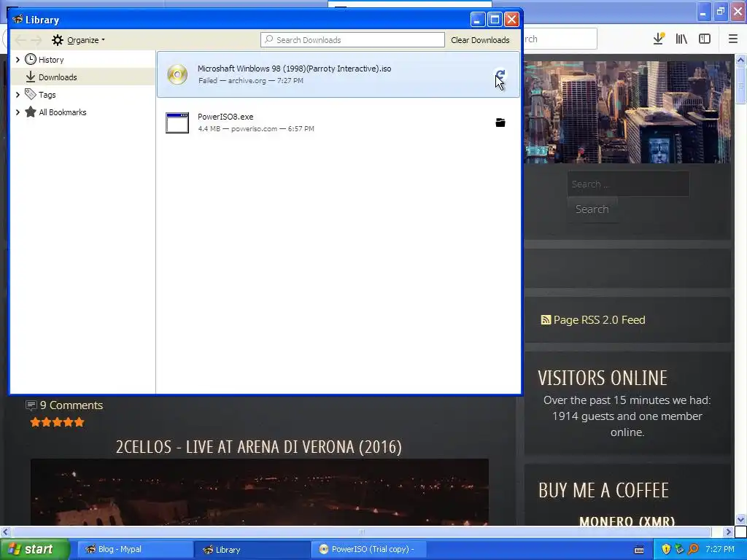Click the VISITORS ONLINE heading
Image resolution: width=747 pixels, height=560 pixels.
(x=603, y=378)
